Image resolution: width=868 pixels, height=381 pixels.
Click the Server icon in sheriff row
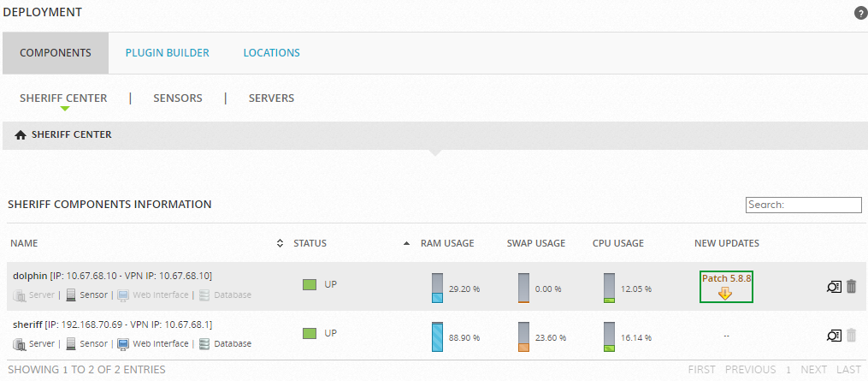pyautogui.click(x=20, y=344)
